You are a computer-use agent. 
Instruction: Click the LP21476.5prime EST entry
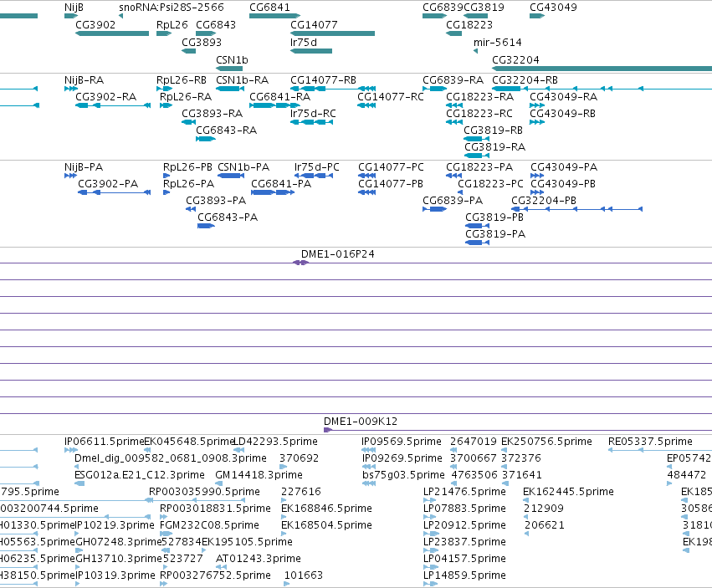[x=429, y=500]
